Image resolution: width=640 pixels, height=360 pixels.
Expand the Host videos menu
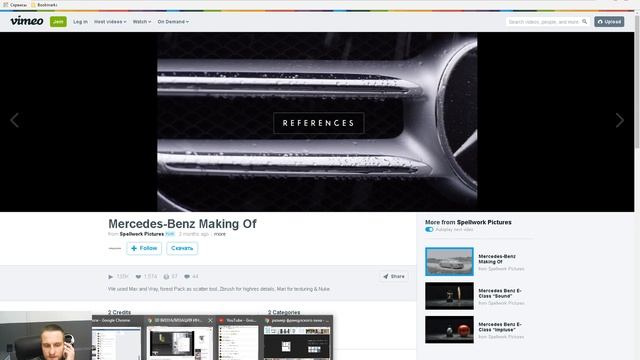[x=110, y=22]
